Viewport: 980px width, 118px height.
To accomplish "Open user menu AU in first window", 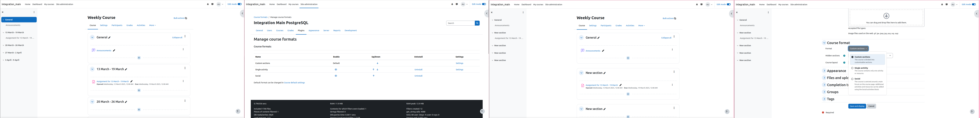I will click(220, 4).
